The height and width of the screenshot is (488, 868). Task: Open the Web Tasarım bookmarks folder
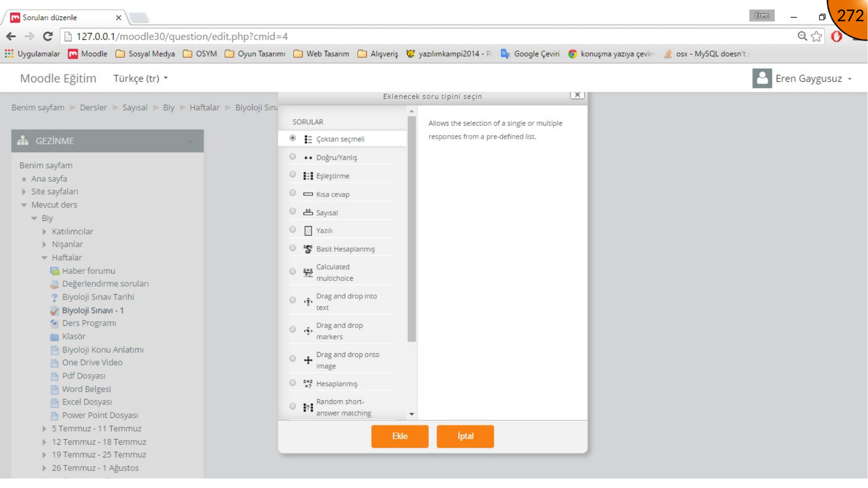pos(321,54)
